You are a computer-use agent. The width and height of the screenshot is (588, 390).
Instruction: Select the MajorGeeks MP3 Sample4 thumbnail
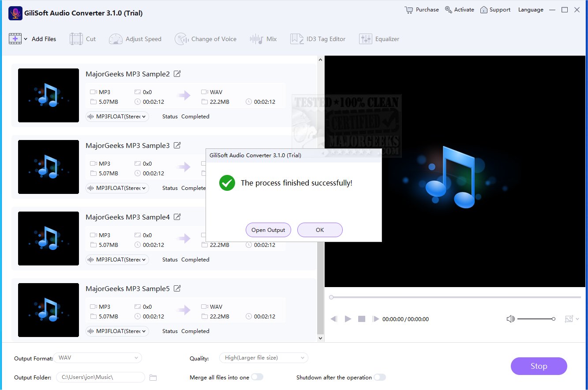pos(49,239)
